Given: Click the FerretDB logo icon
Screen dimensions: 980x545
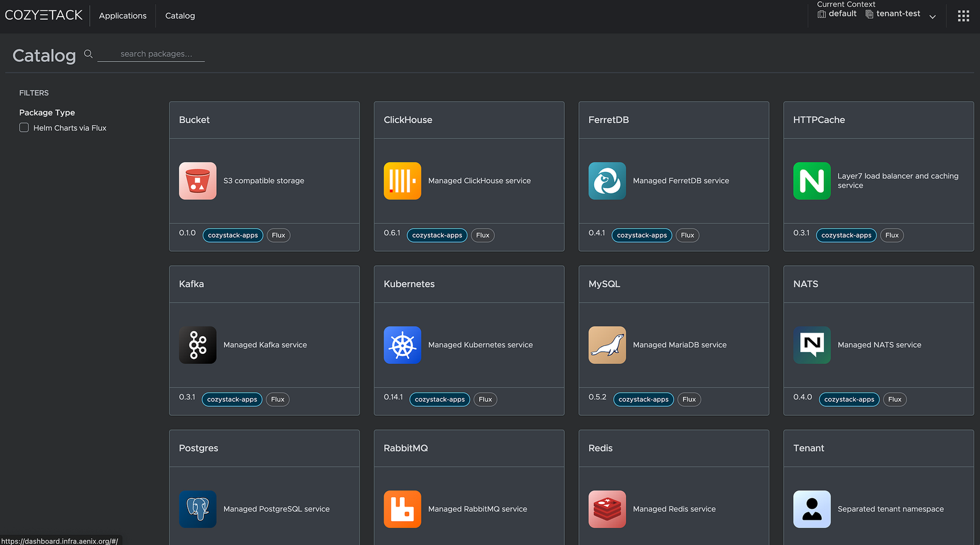Looking at the screenshot, I should click(x=607, y=181).
